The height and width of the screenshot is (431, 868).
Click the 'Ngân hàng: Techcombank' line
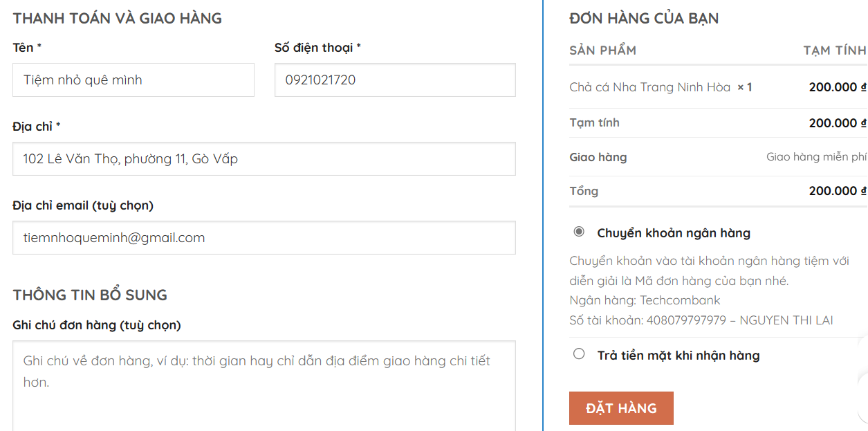point(645,300)
